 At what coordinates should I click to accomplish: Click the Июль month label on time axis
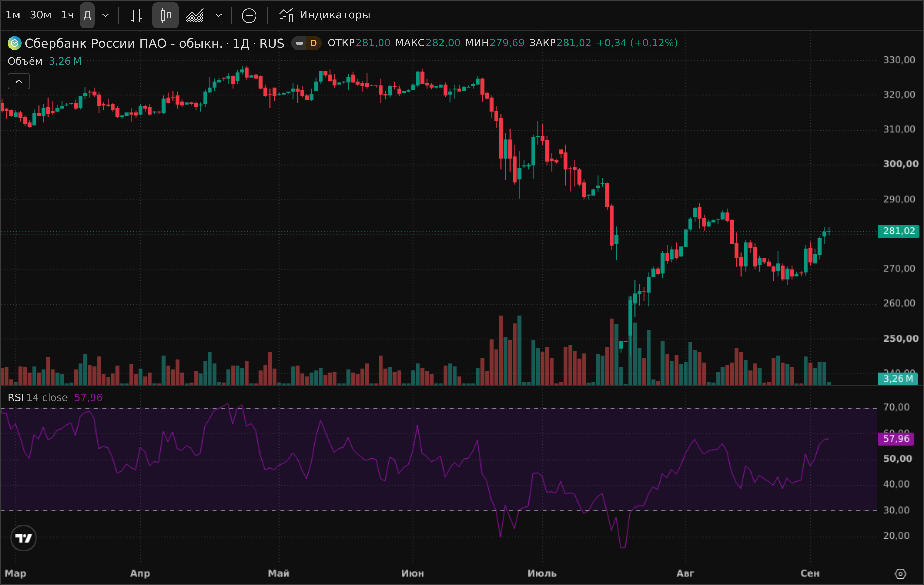pos(542,573)
